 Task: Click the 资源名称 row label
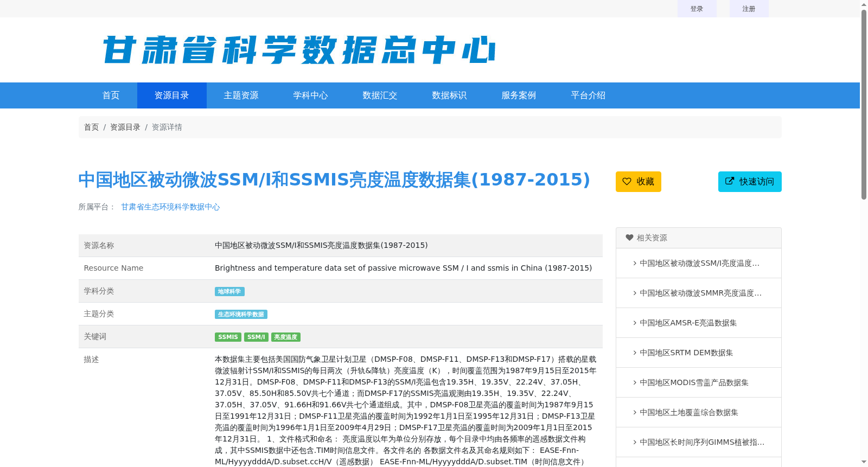pos(99,245)
